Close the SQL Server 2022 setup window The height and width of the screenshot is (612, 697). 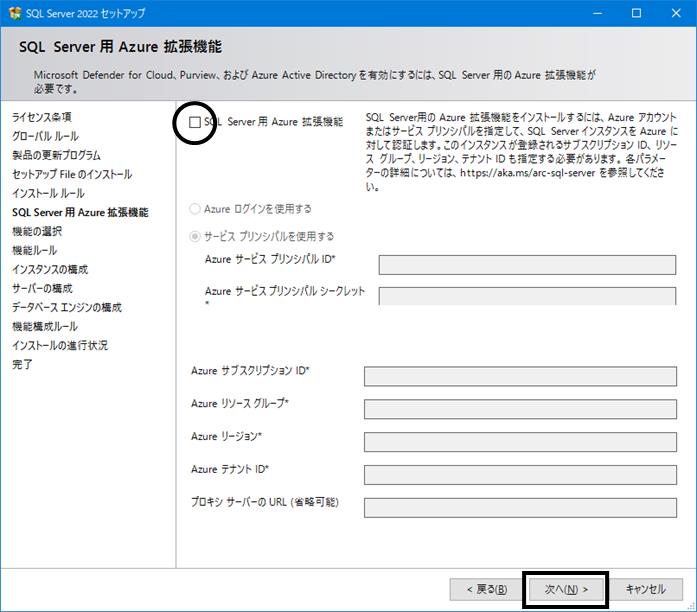676,13
